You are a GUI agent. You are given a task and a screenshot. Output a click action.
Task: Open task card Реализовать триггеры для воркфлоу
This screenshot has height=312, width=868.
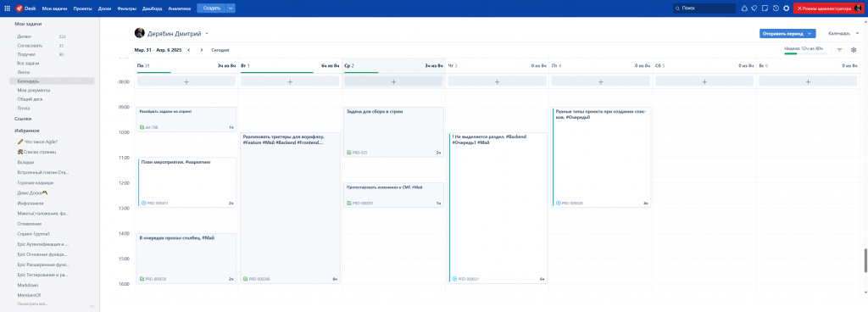[x=290, y=208]
